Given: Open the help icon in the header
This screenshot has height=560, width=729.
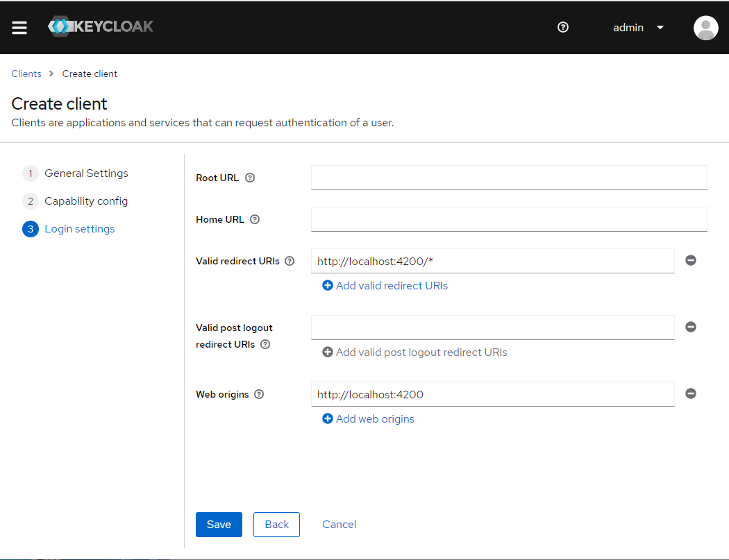Looking at the screenshot, I should coord(562,28).
